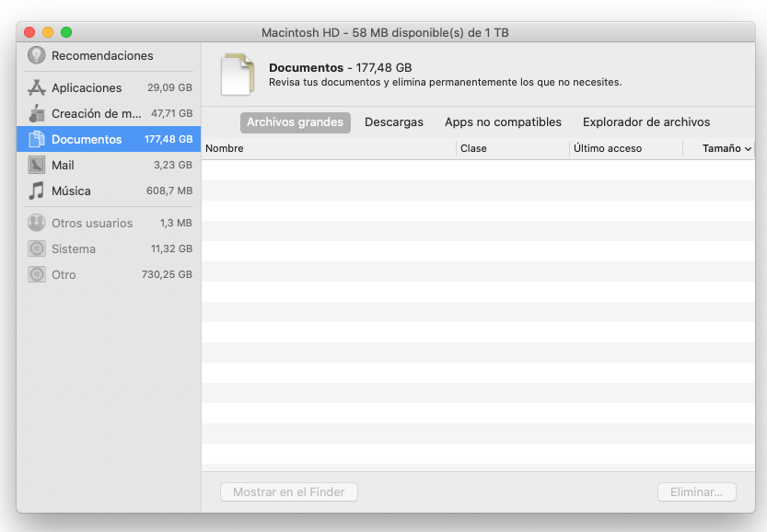Click the 1,3 MB size value
Viewport: 767px width, 532px height.
pyautogui.click(x=176, y=223)
